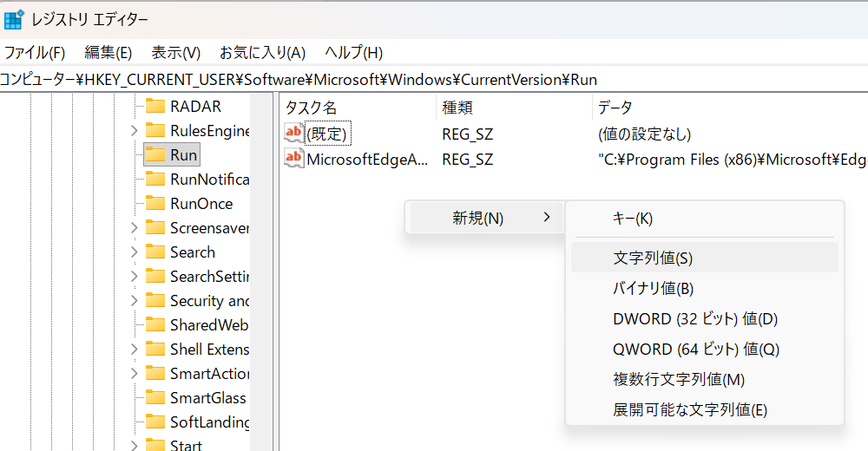Choose 文字列値(S) to create string value
This screenshot has height=451, width=868.
[x=705, y=258]
